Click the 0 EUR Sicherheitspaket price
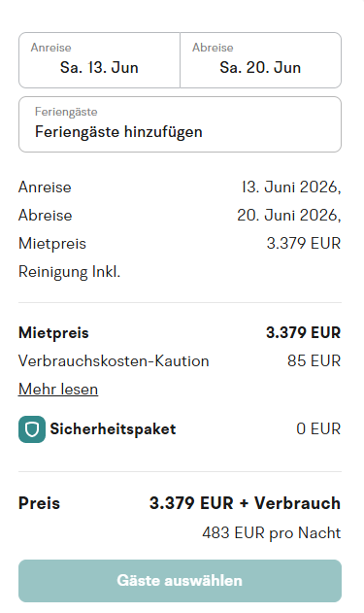364x613 pixels. 318,428
